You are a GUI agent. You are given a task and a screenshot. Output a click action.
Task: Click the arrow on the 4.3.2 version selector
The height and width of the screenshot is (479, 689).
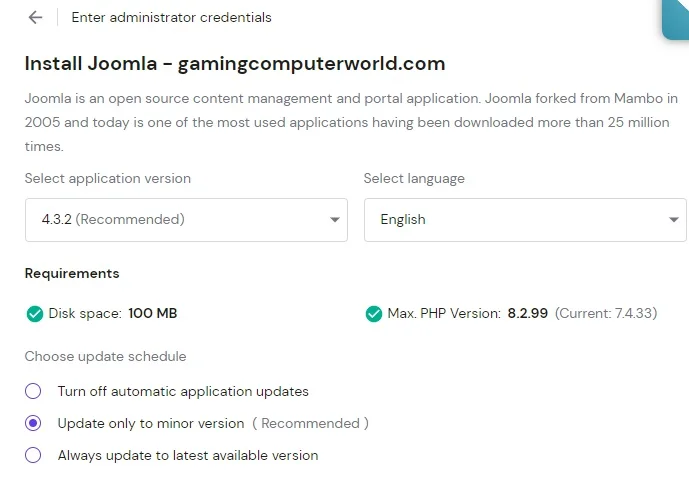pos(334,220)
